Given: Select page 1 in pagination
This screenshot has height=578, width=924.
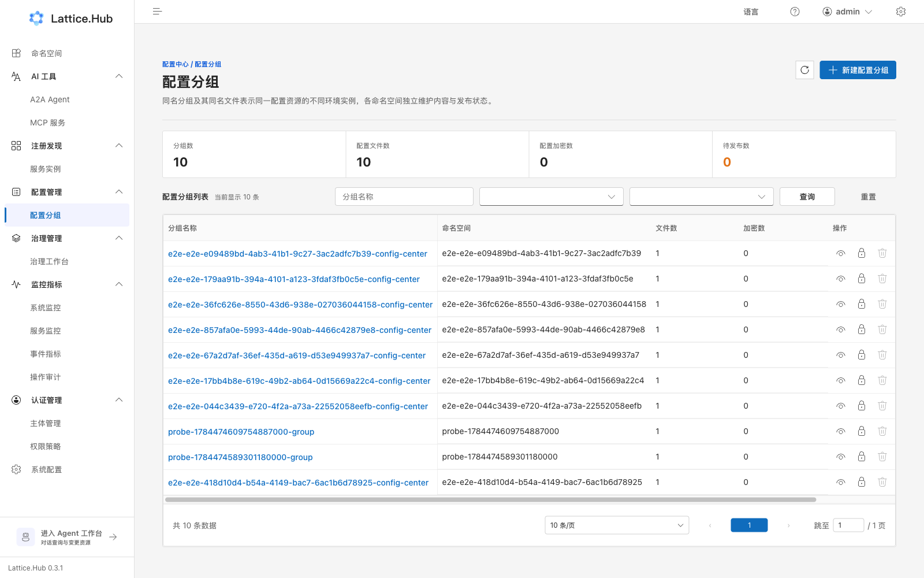Looking at the screenshot, I should point(749,525).
